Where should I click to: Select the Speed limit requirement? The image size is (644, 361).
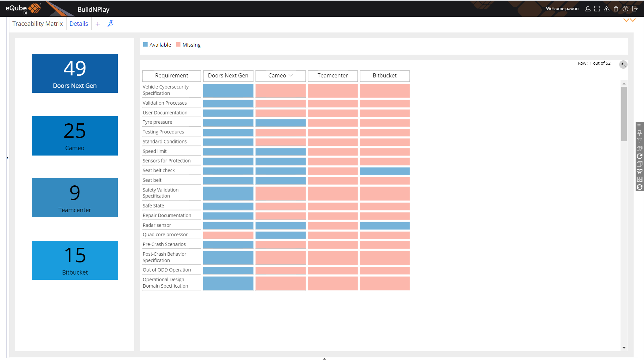pos(172,152)
